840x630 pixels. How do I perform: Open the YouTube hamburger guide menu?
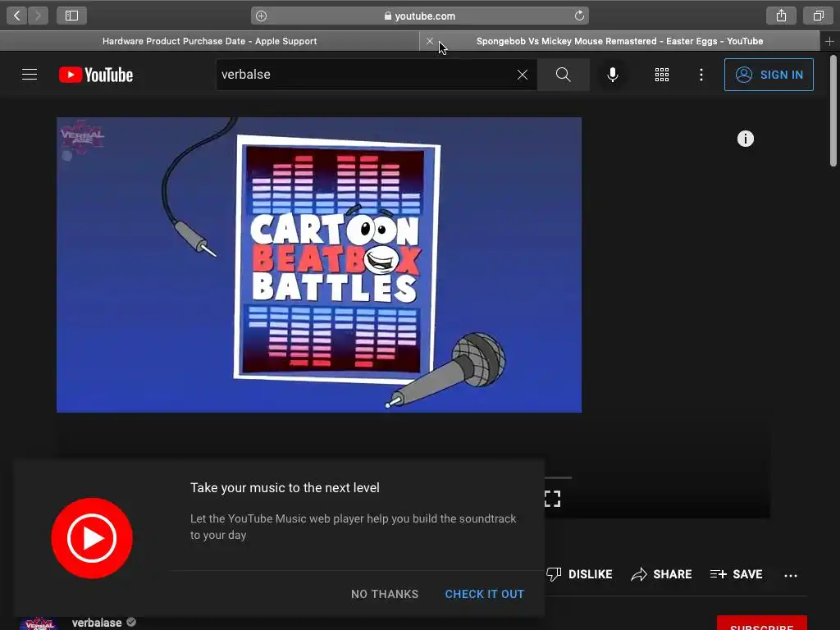pyautogui.click(x=30, y=75)
